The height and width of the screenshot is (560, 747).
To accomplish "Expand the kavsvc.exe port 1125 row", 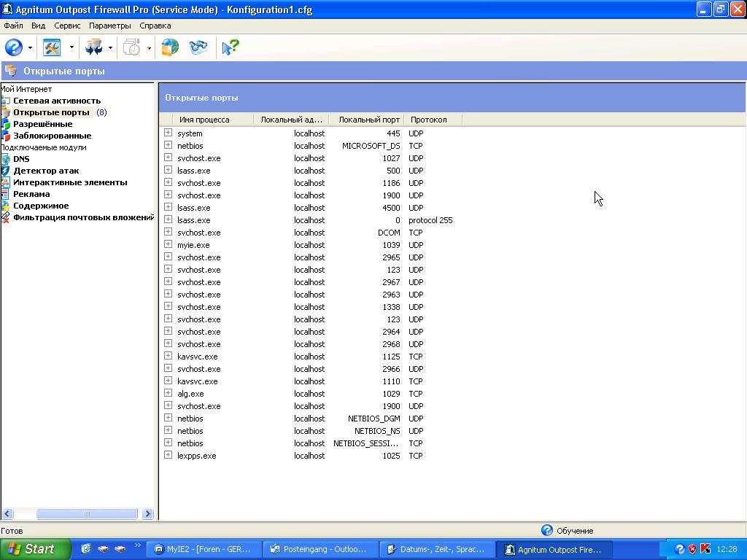I will click(169, 356).
